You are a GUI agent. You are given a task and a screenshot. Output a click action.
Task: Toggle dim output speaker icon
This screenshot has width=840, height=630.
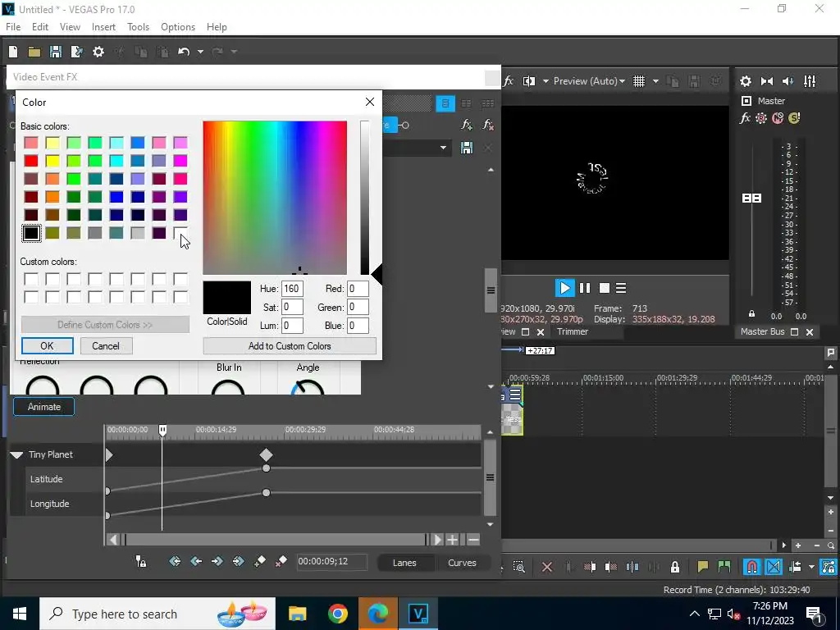788,81
